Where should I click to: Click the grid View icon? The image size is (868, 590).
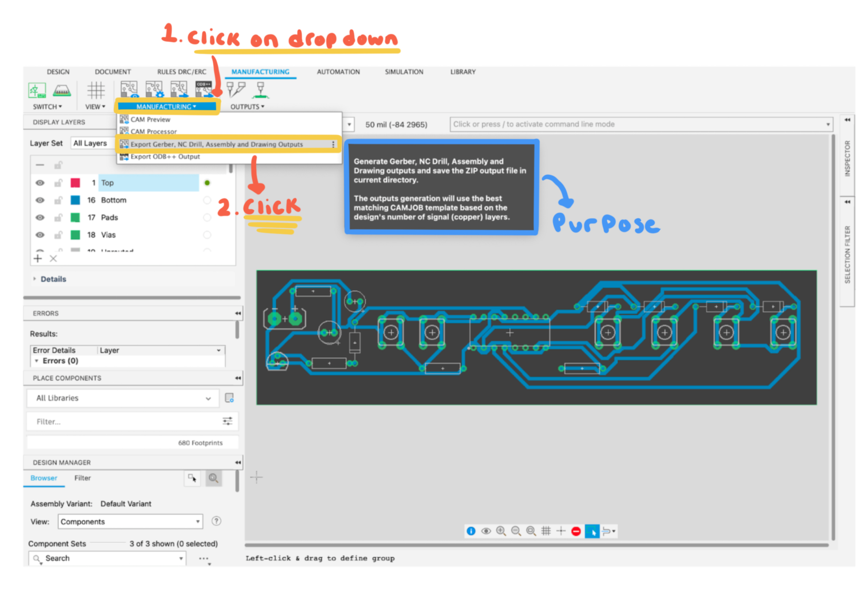pos(96,90)
